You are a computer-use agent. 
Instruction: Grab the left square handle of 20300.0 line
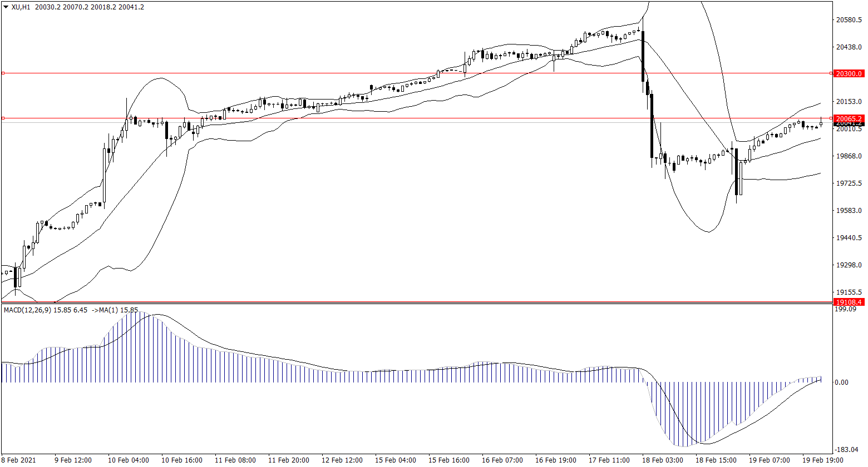coord(3,73)
